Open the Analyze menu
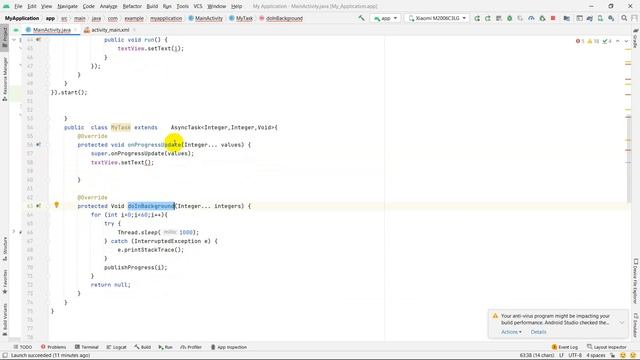The width and height of the screenshot is (640, 360). coord(108,6)
